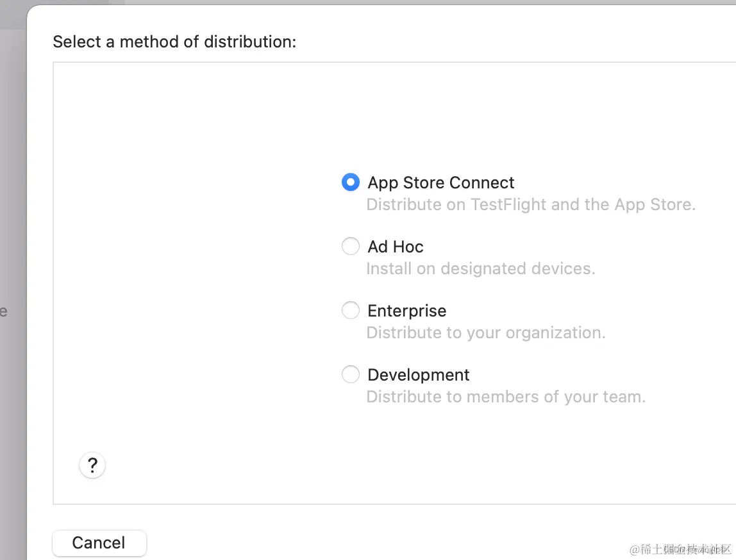
Task: Click the 'Select a method of distribution:' heading
Action: tap(174, 42)
